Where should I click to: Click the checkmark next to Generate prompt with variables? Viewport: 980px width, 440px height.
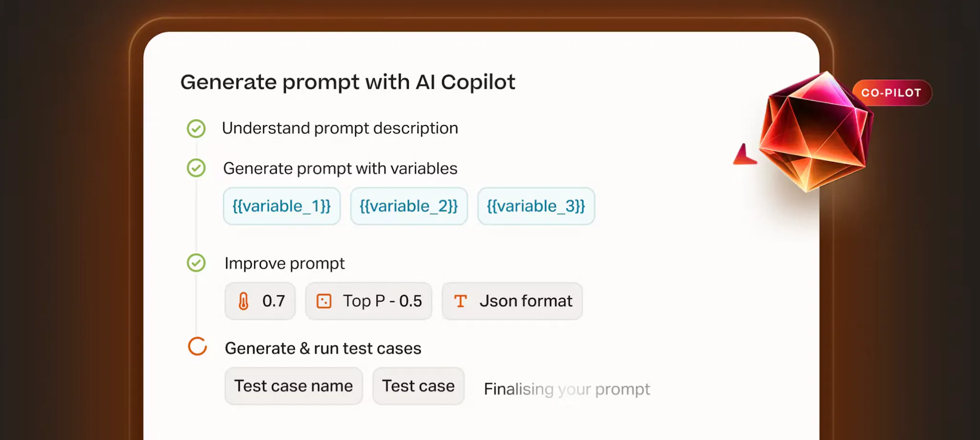[196, 168]
